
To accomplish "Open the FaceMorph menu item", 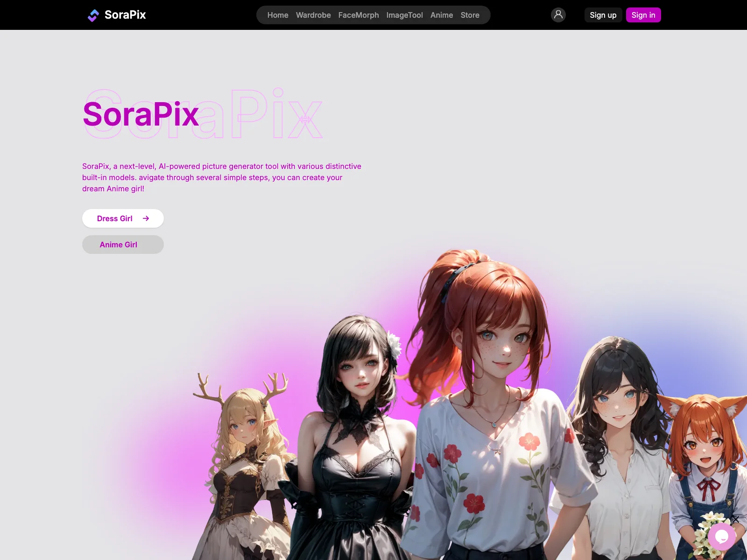I will (x=359, y=15).
